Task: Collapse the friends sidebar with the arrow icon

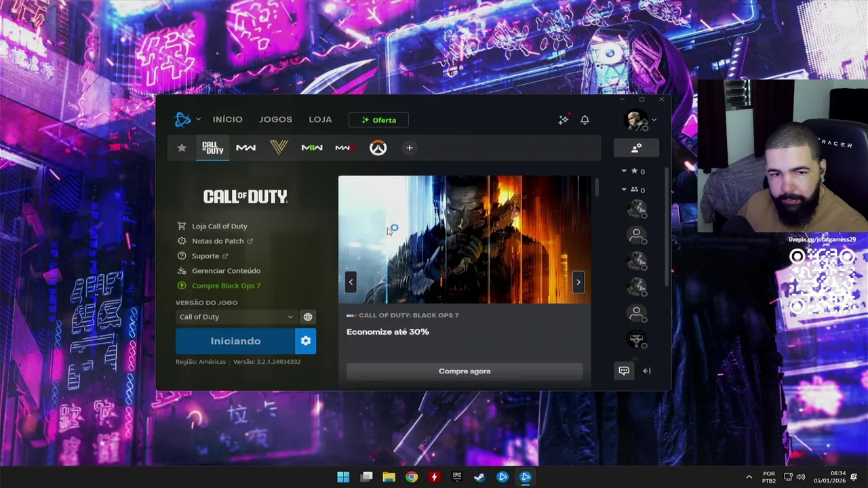Action: (x=647, y=371)
